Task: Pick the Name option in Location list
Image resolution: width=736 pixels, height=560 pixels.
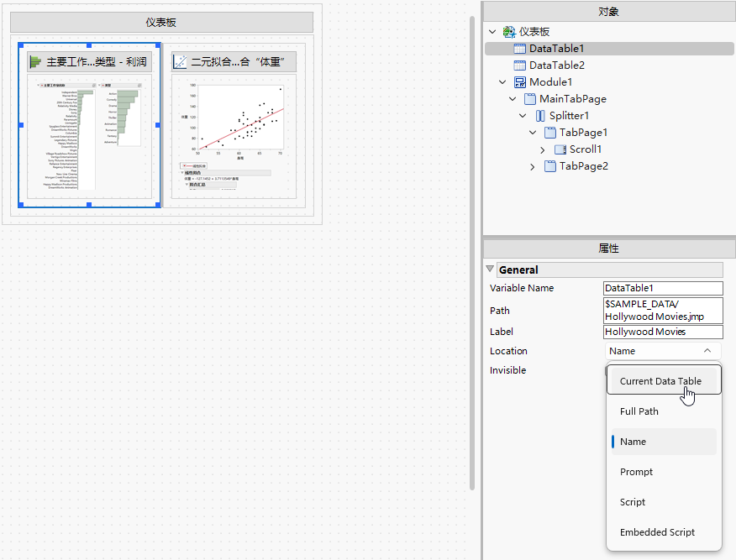Action: point(664,442)
